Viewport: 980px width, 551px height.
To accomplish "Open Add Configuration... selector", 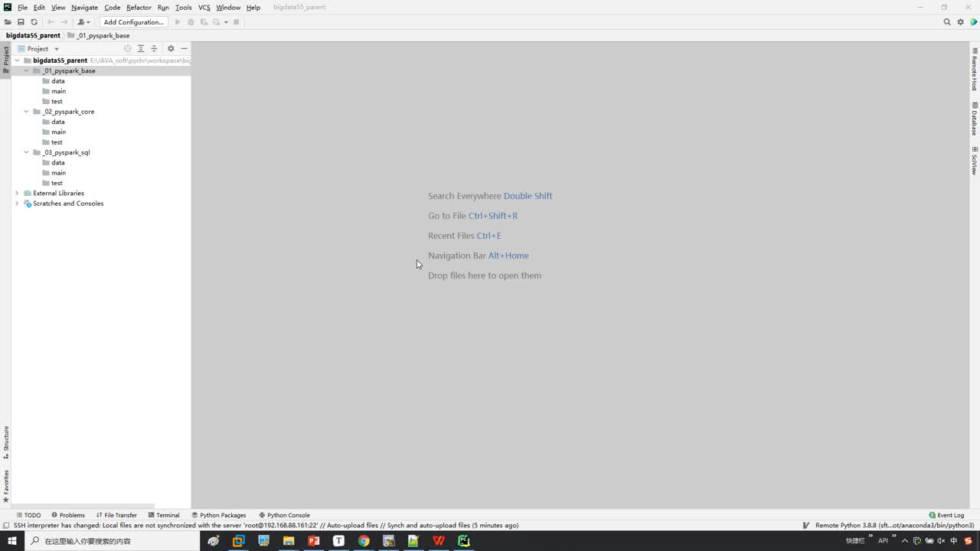I will click(133, 22).
